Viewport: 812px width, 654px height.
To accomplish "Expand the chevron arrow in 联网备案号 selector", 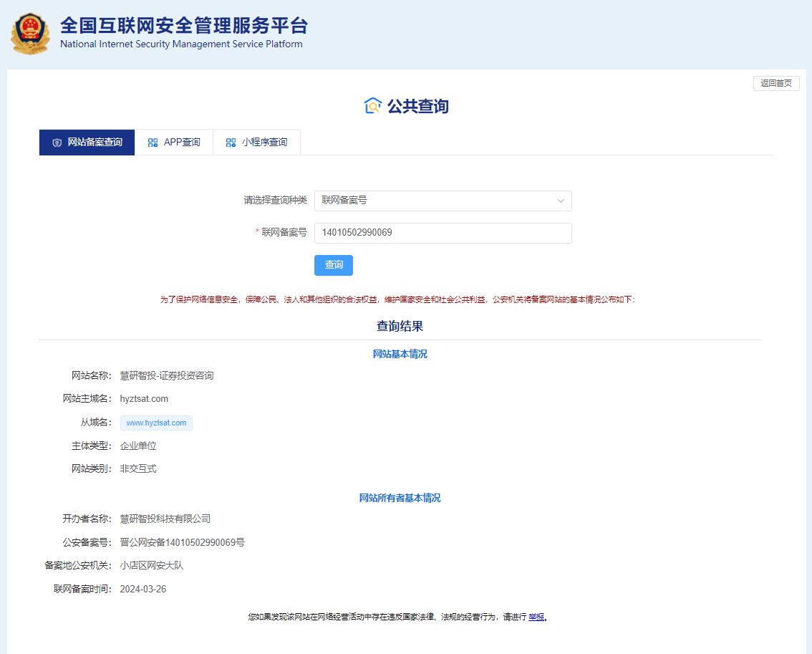I will pos(561,201).
